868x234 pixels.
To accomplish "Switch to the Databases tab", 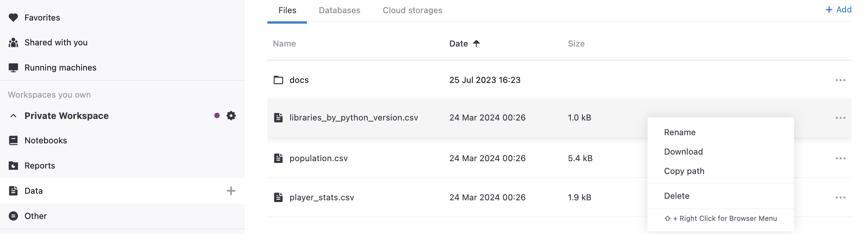I will (339, 10).
